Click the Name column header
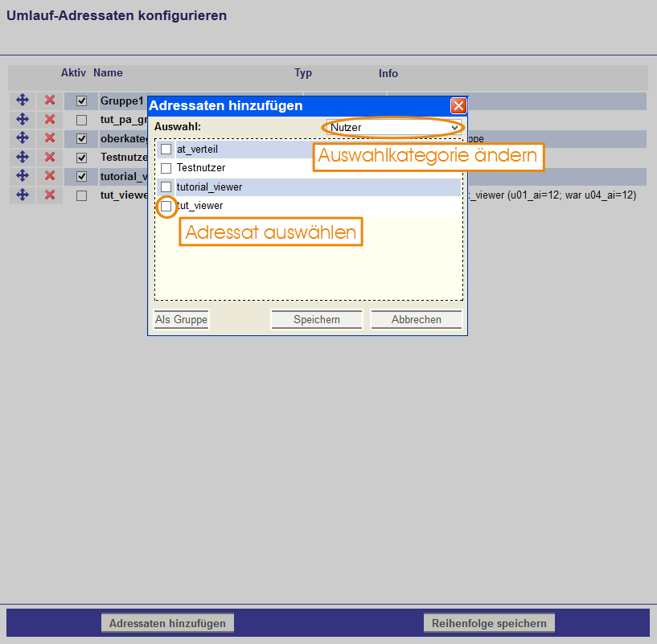 (x=108, y=73)
